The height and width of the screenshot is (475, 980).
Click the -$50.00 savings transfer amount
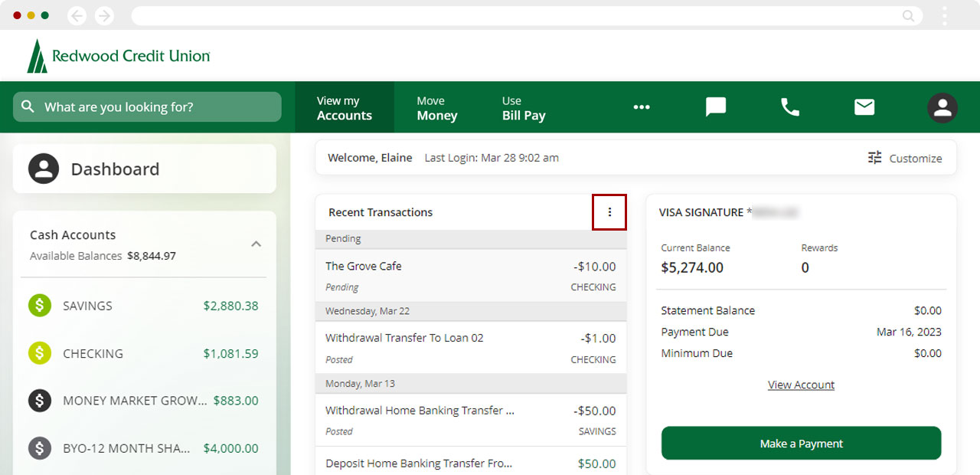[x=595, y=411]
